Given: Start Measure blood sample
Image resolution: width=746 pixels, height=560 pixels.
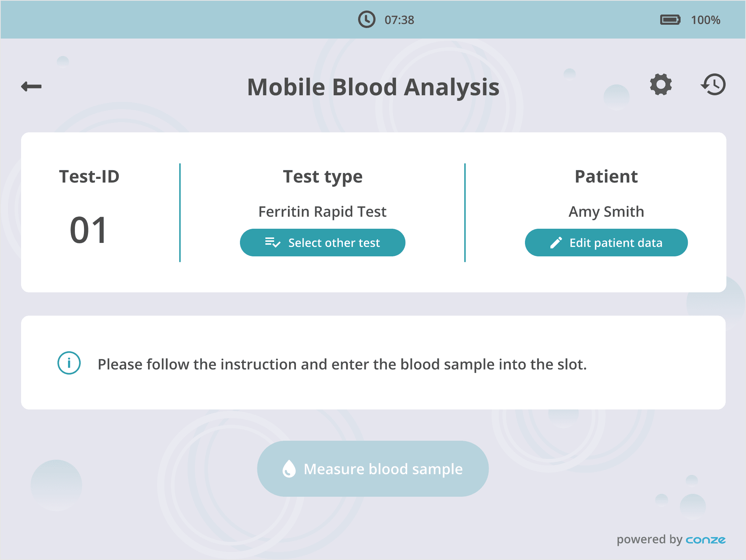Looking at the screenshot, I should 373,469.
